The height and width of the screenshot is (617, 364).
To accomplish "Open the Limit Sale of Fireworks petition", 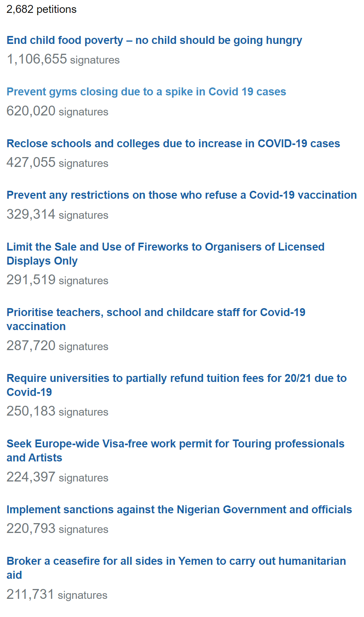I will tap(165, 247).
